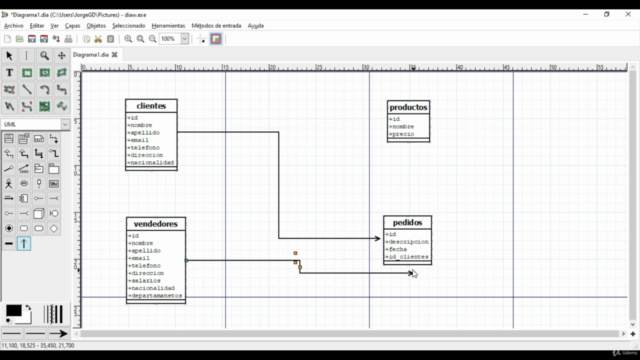The width and height of the screenshot is (640, 360).
Task: Toggle snap to grid button
Action: point(202,39)
